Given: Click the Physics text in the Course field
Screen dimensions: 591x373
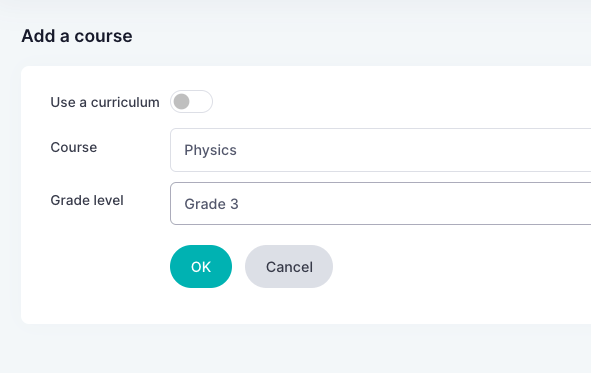Looking at the screenshot, I should tap(210, 150).
